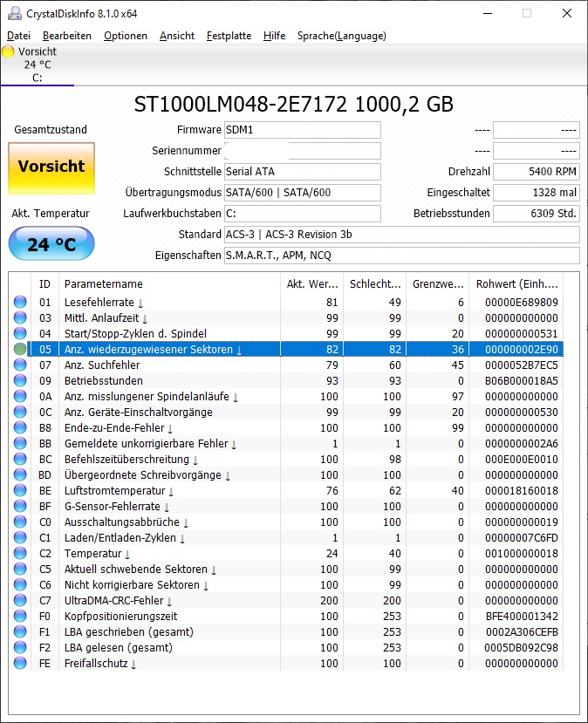Viewport: 588px width, 723px height.
Task: Click status orb for UltraDMA-CRC-Fehler row
Action: pos(20,600)
